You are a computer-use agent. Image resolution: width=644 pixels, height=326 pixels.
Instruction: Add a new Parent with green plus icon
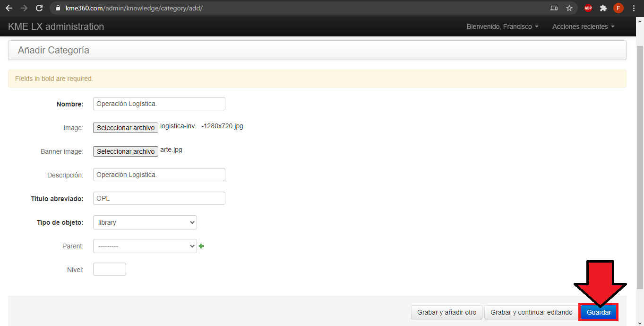coord(201,246)
